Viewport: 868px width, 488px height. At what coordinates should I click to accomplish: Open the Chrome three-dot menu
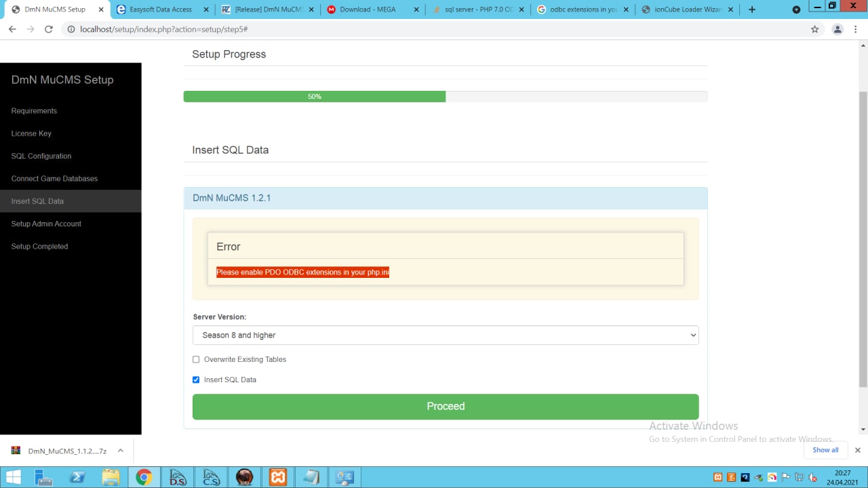[856, 29]
